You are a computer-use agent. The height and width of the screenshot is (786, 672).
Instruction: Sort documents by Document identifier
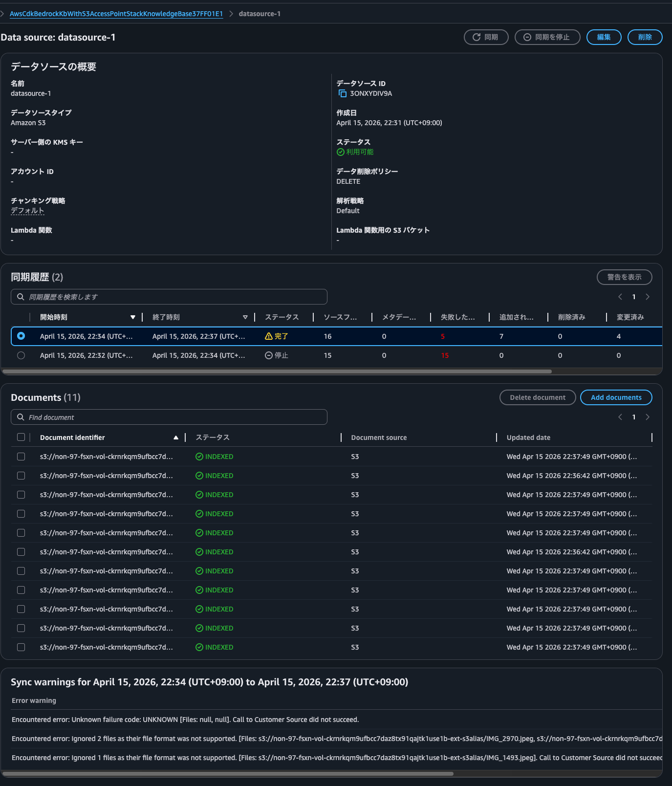click(x=175, y=437)
